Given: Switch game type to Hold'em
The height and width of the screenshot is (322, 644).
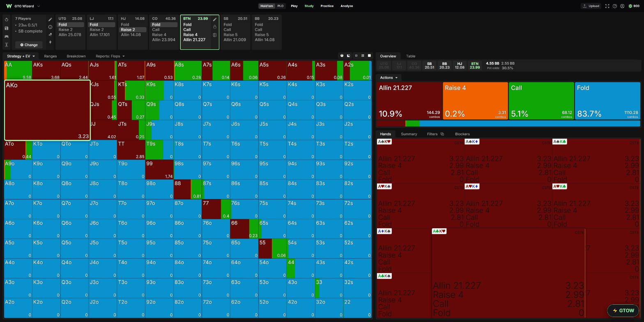Looking at the screenshot, I should pyautogui.click(x=267, y=6).
